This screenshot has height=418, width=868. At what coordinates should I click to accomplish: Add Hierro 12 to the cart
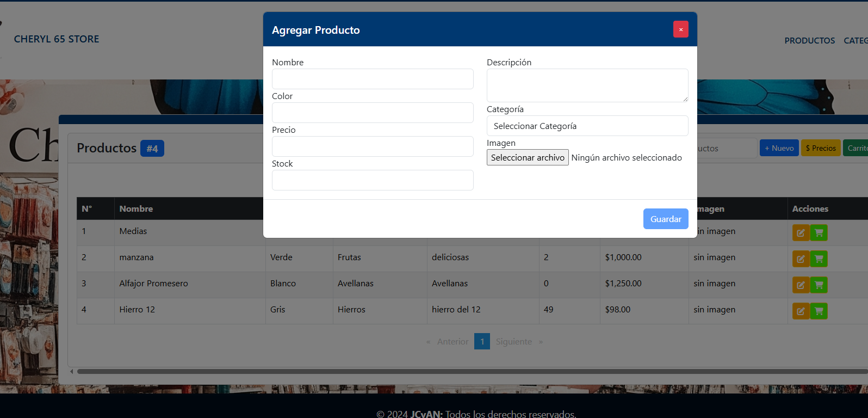(819, 311)
